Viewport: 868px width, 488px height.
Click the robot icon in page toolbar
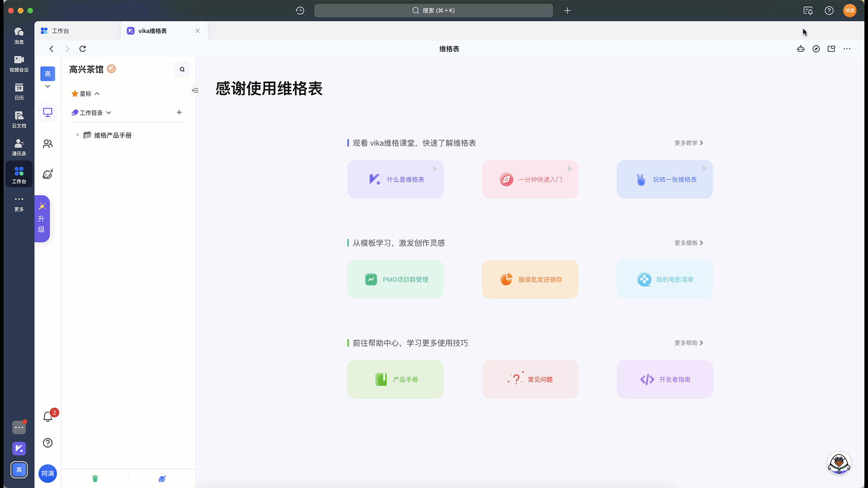coord(801,49)
